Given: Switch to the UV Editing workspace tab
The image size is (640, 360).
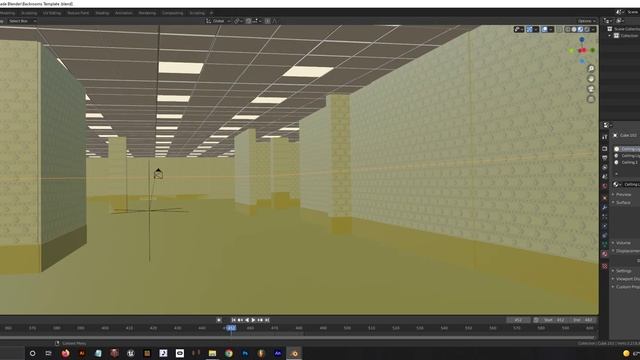Looking at the screenshot, I should pyautogui.click(x=52, y=13).
